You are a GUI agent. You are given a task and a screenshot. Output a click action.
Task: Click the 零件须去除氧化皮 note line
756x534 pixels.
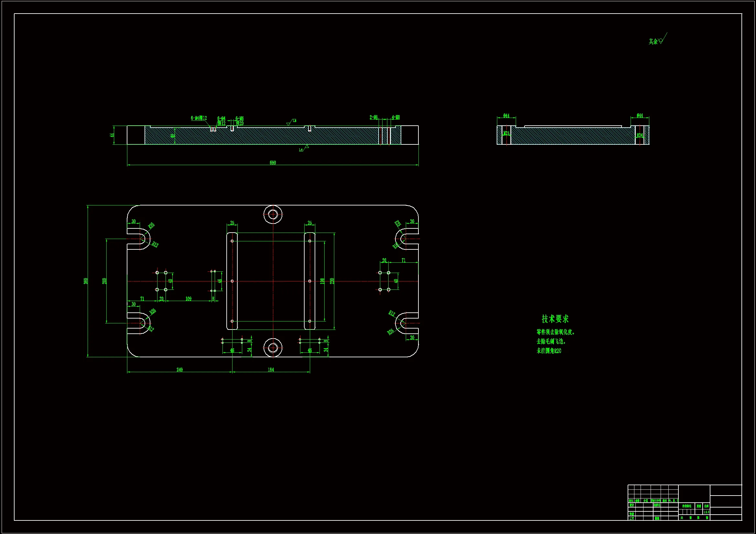[x=556, y=332]
